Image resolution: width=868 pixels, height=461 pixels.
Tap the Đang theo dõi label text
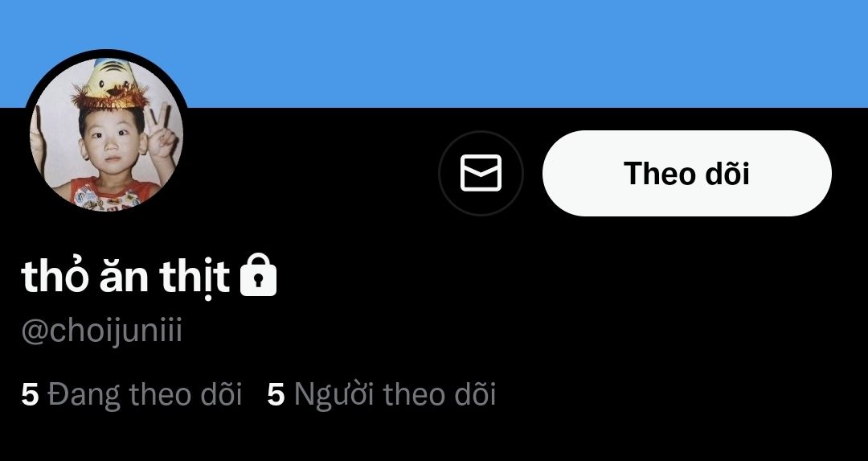pos(145,394)
